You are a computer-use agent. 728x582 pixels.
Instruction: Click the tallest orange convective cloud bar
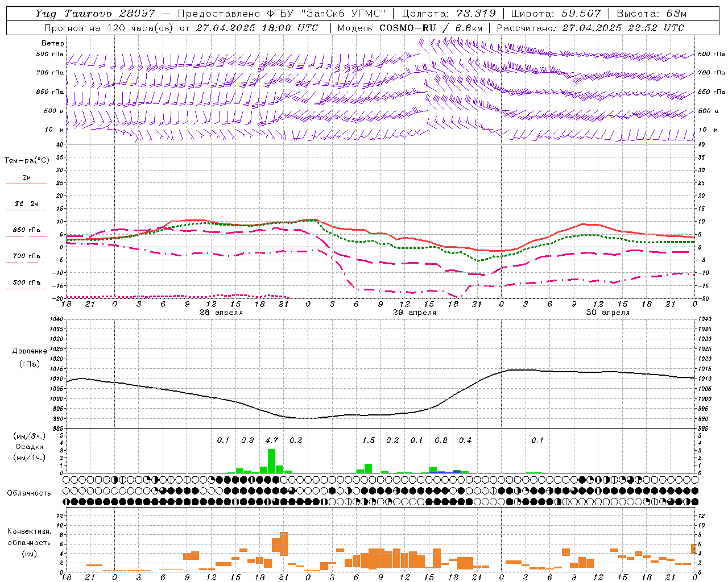click(284, 544)
